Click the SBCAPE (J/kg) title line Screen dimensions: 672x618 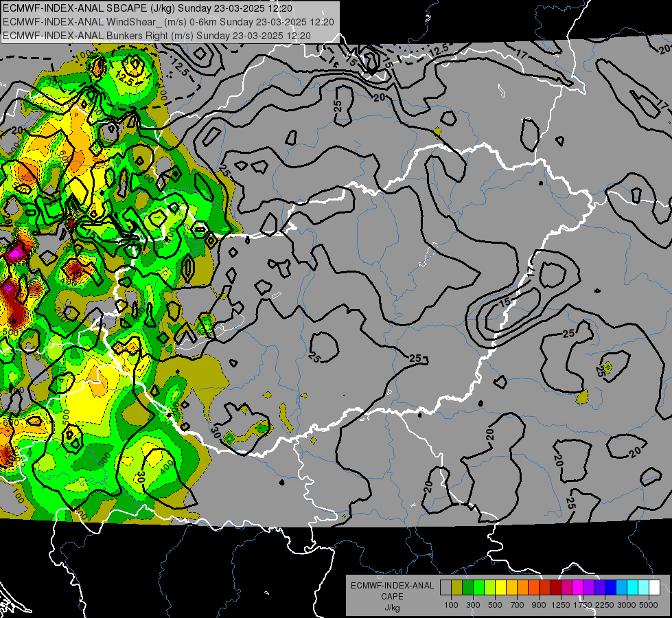point(148,8)
